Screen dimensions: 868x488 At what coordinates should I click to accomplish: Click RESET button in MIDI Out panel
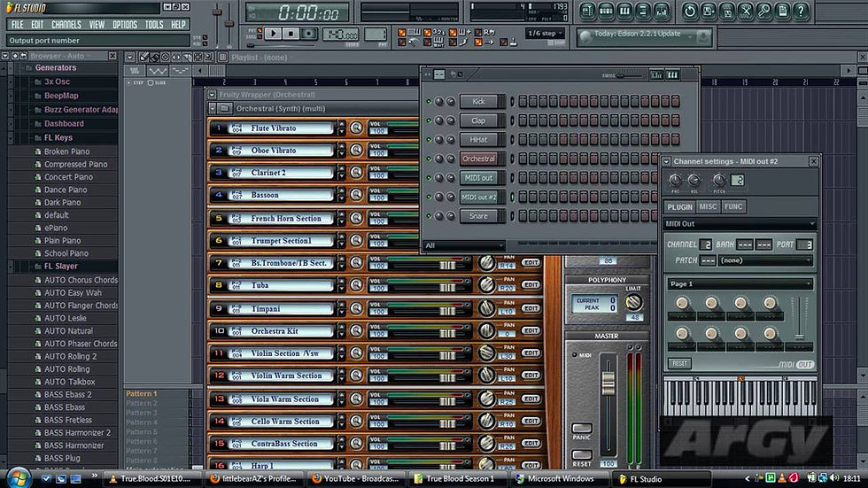click(x=679, y=363)
